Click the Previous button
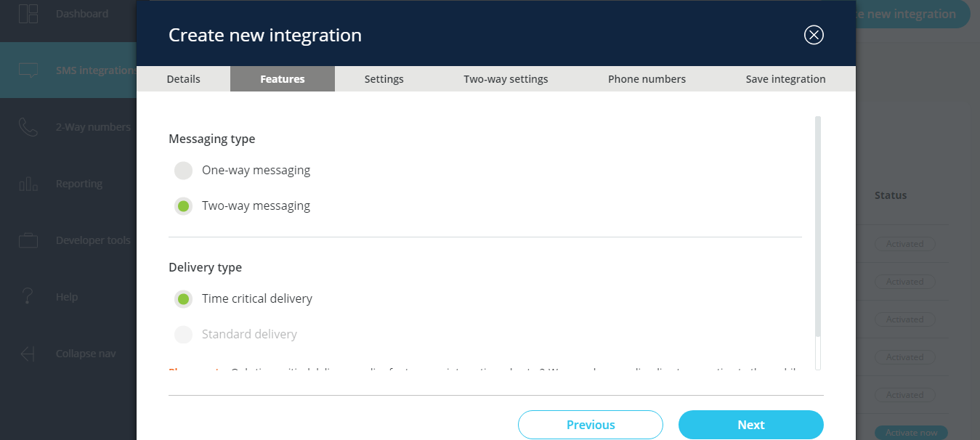The image size is (980, 440). (591, 425)
